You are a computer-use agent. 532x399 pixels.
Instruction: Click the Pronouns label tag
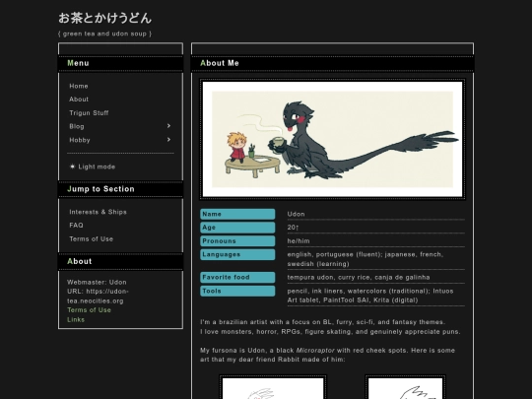pos(237,241)
